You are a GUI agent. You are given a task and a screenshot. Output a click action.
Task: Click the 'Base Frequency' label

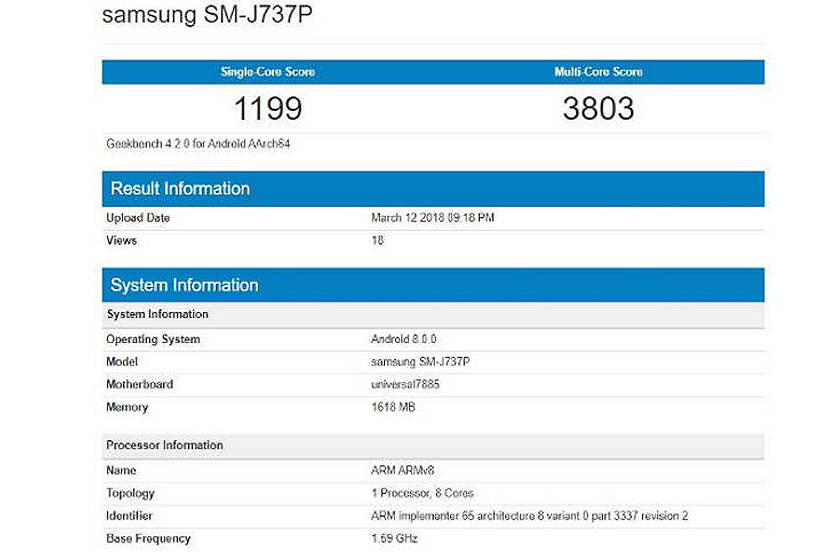click(x=148, y=539)
